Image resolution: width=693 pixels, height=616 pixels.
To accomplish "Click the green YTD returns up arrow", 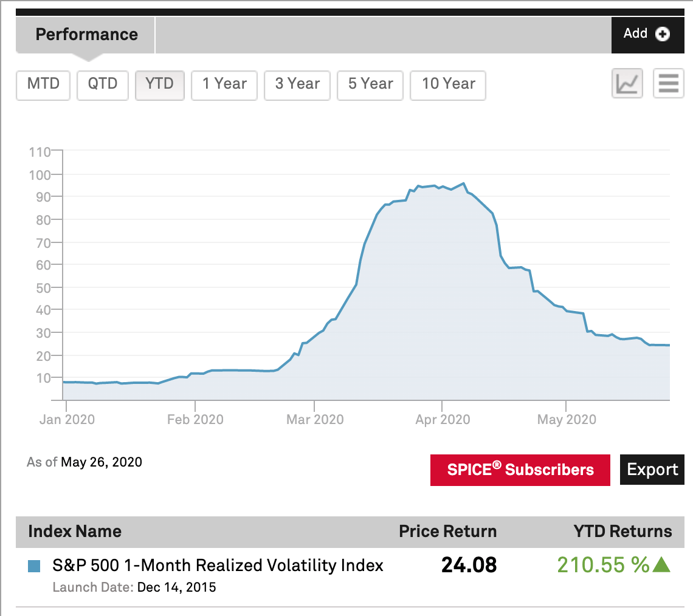I will coord(661,564).
